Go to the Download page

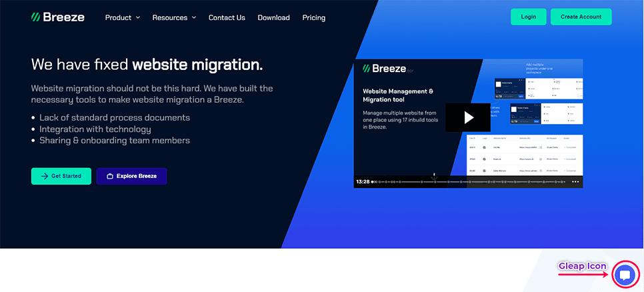coord(273,17)
